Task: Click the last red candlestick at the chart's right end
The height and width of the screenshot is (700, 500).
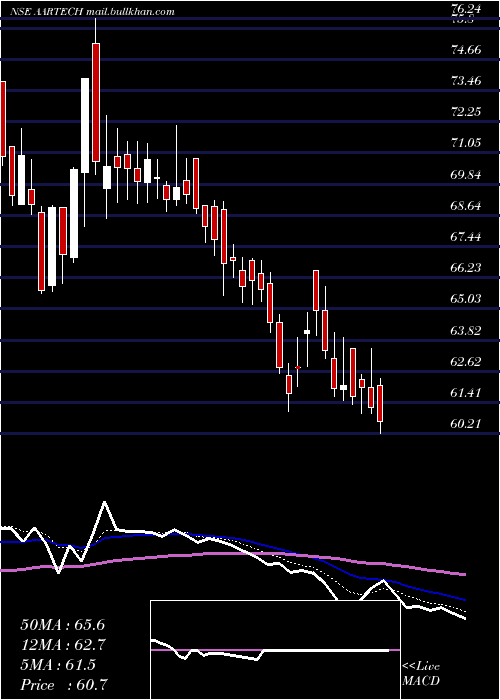Action: 380,404
